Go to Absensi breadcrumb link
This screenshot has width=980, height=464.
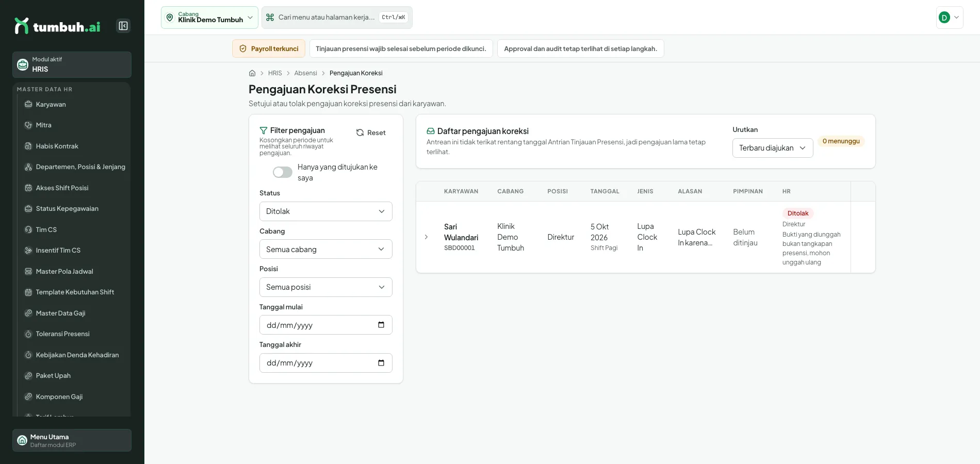305,73
